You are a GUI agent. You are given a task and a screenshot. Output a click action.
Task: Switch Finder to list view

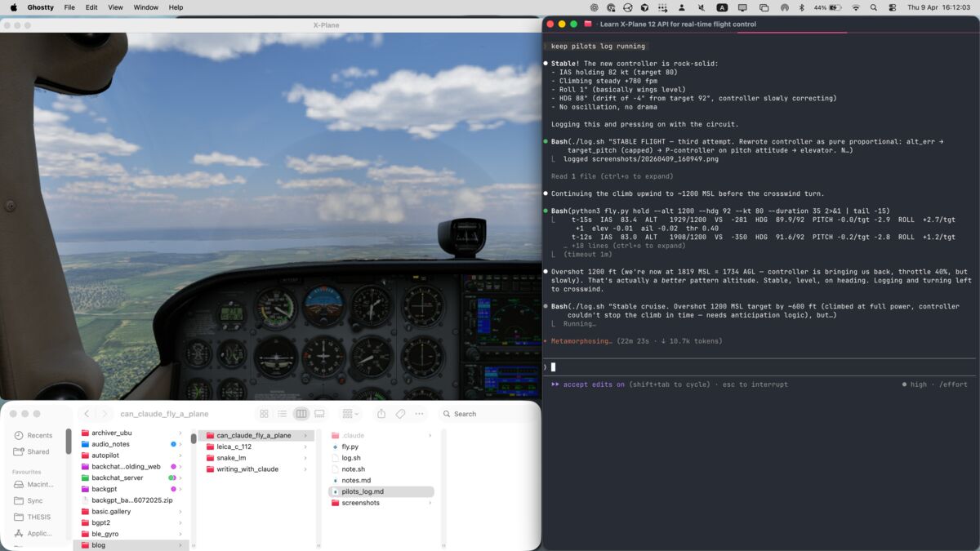283,414
